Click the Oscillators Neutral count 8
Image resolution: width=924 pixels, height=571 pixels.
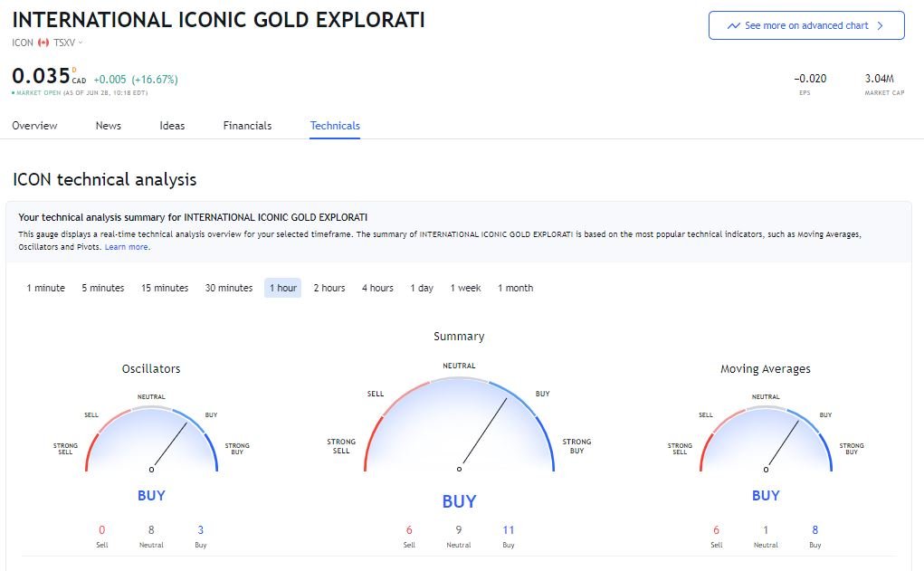click(x=151, y=530)
